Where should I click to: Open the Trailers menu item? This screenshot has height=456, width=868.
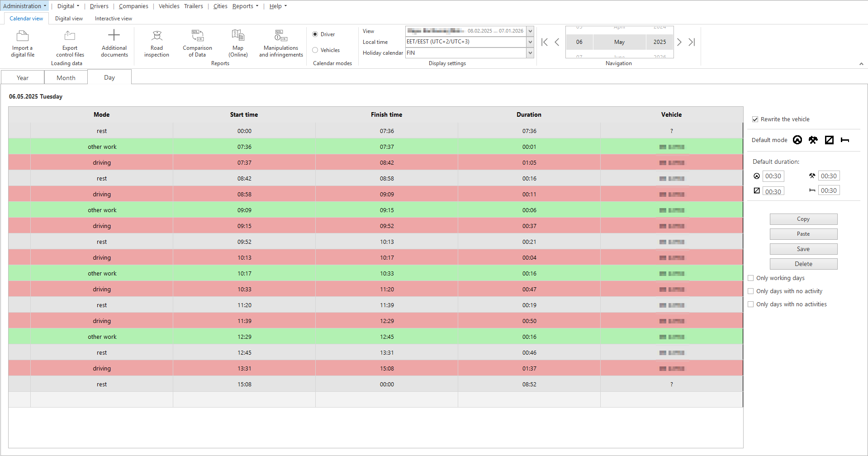tap(194, 6)
